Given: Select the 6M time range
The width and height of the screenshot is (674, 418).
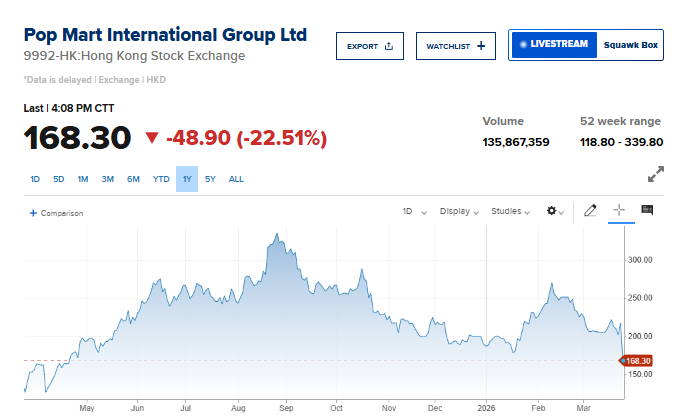Looking at the screenshot, I should point(133,179).
